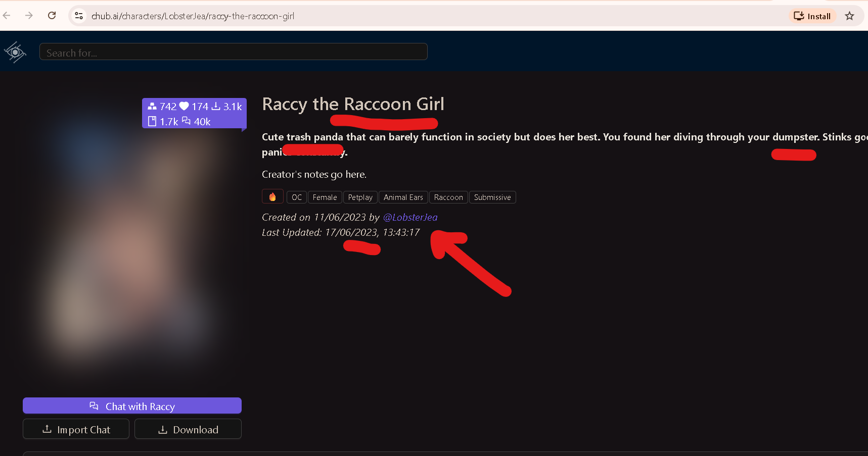The height and width of the screenshot is (456, 868).
Task: Click the Download button
Action: pos(188,429)
